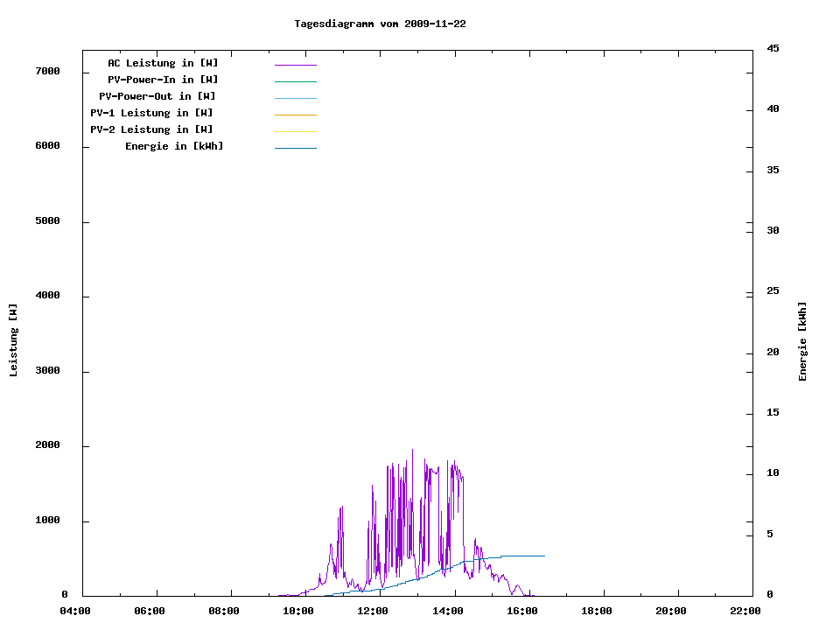840x630 pixels.
Task: Click the purple AC Leistung legend line
Action: (x=295, y=65)
